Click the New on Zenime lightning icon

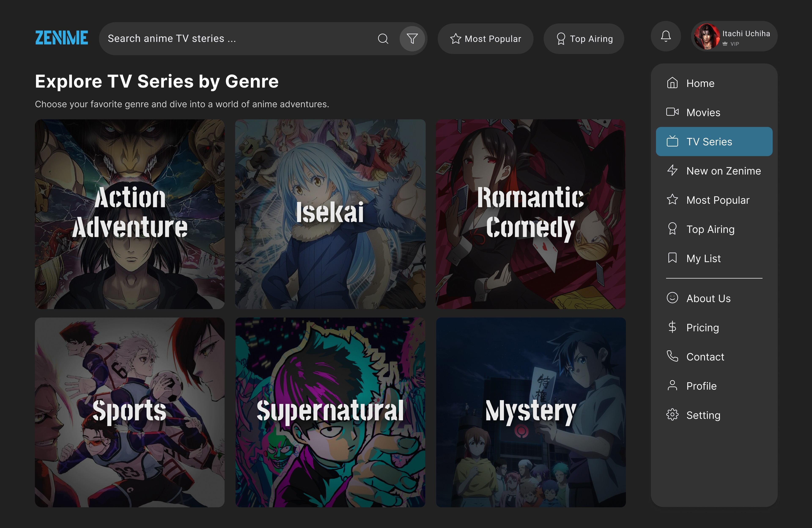672,170
